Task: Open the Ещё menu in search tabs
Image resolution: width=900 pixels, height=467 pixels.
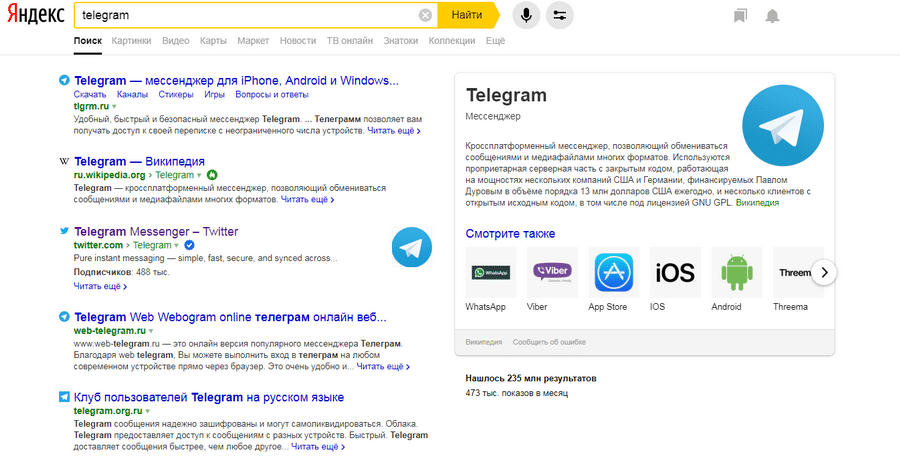Action: pyautogui.click(x=495, y=41)
